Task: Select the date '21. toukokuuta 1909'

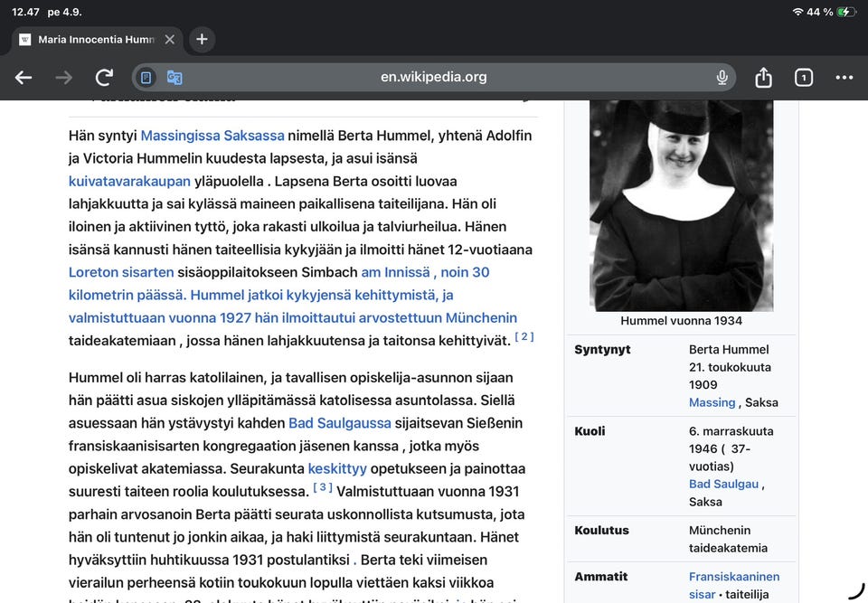Action: 730,376
